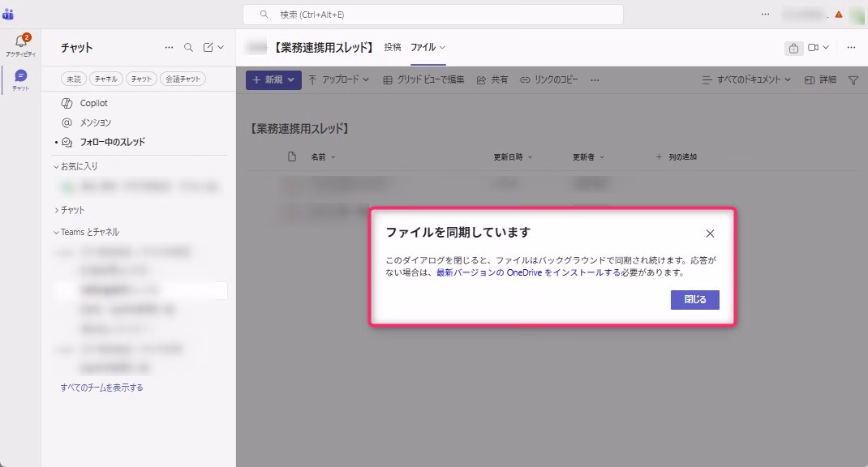This screenshot has width=868, height=467.
Task: Click the 閉じる button in dialog
Action: click(x=694, y=299)
